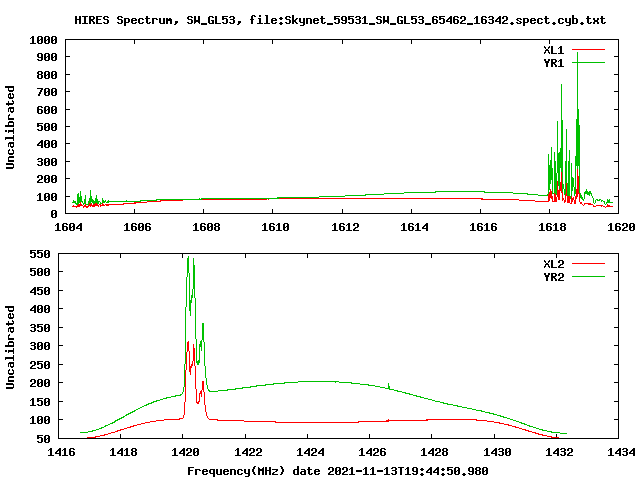Click the 1616 x-axis tick label
The image size is (640, 480).
[483, 227]
